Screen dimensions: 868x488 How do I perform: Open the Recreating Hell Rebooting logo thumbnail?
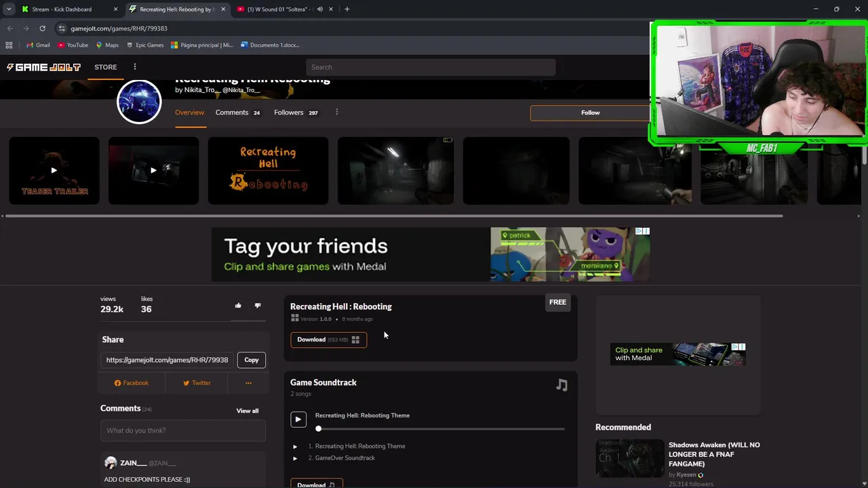(268, 171)
